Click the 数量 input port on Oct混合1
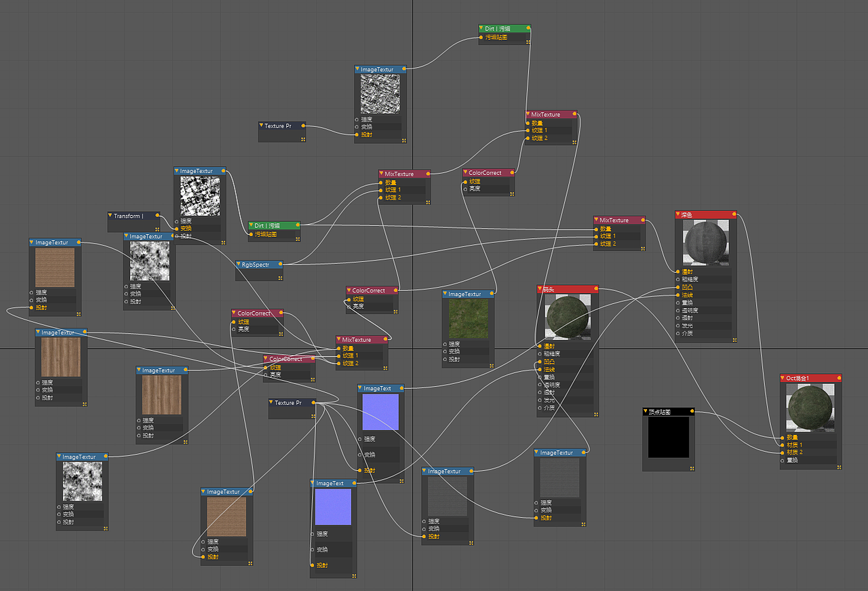The height and width of the screenshot is (591, 868). (782, 437)
